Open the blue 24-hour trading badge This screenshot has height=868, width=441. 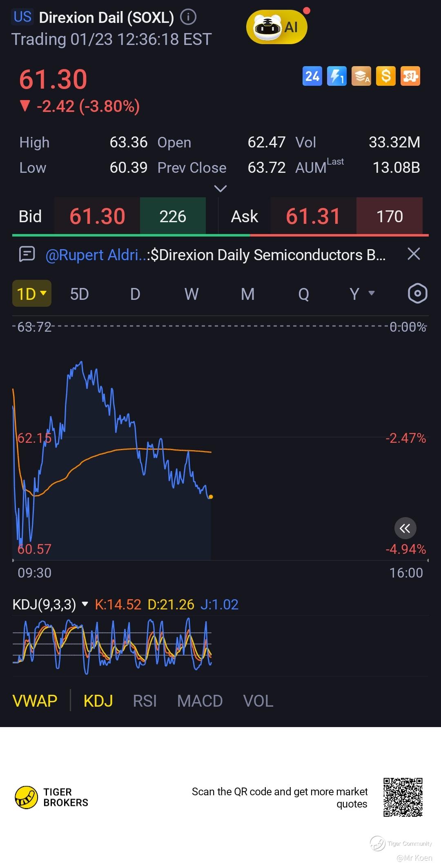(312, 76)
